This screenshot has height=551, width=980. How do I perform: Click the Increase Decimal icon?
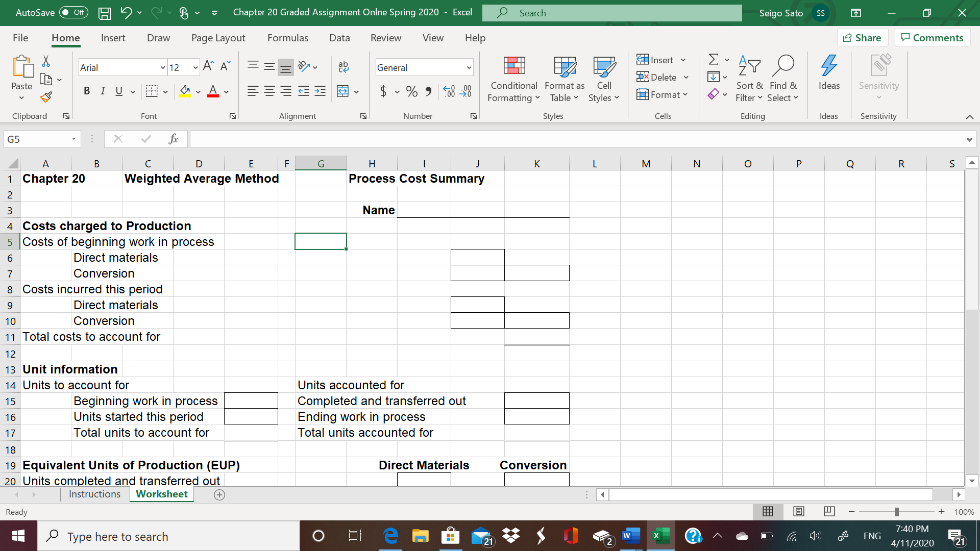[x=449, y=91]
